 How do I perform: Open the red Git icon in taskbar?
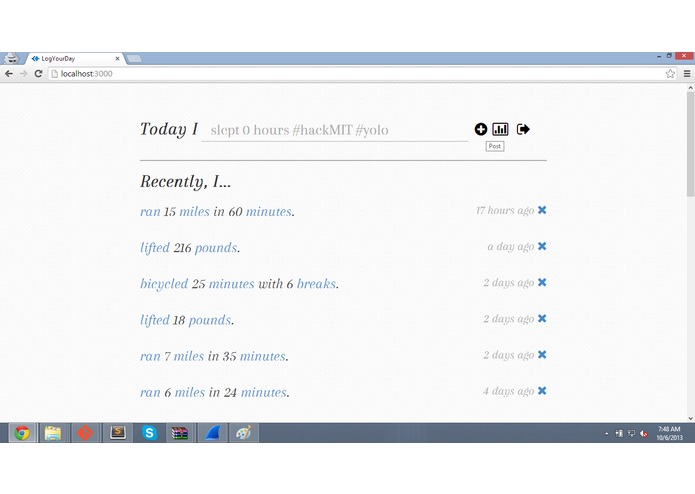click(85, 432)
